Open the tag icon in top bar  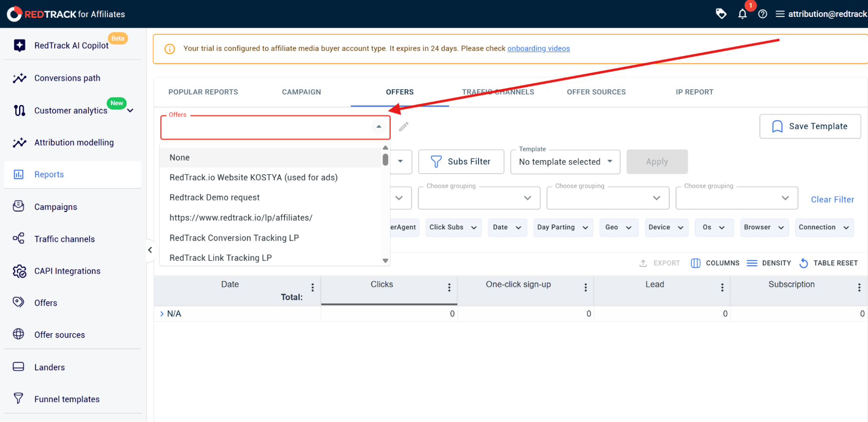[721, 14]
